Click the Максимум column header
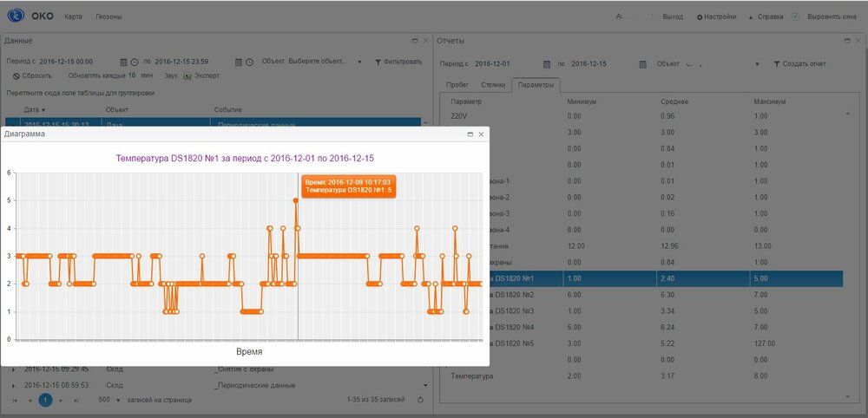The width and height of the screenshot is (868, 418). click(x=770, y=101)
